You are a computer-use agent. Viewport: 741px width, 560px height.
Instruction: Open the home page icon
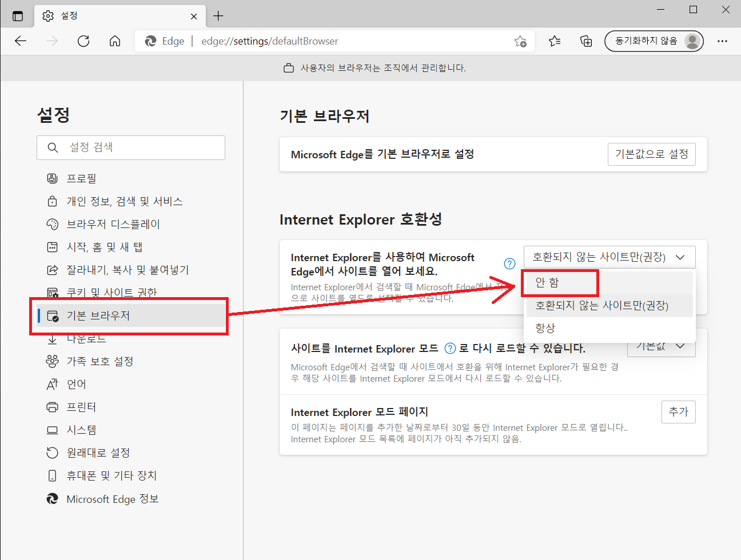115,41
